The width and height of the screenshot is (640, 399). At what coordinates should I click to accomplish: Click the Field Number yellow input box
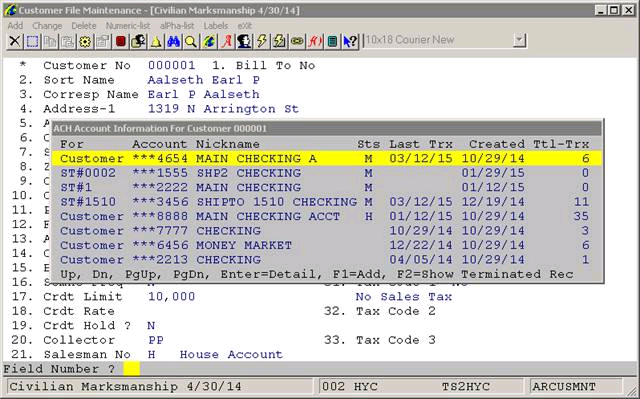click(131, 369)
